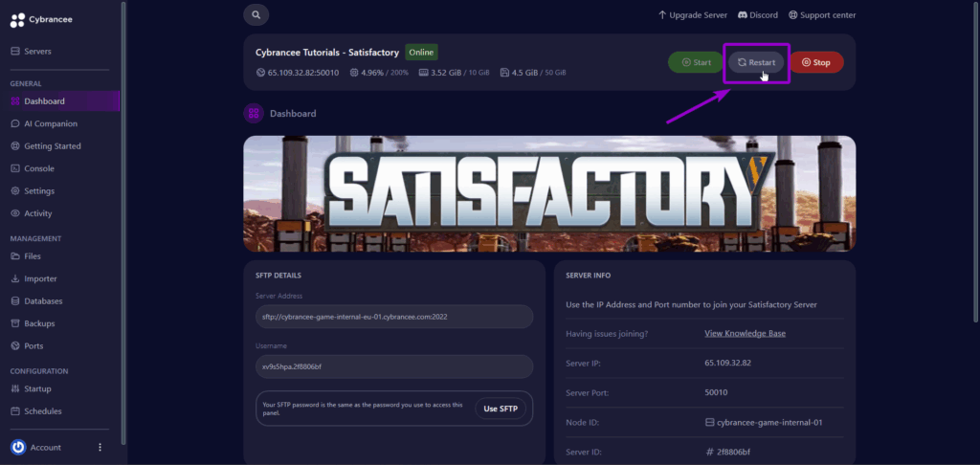Click the SFTP Username field
This screenshot has height=465, width=980.
(x=394, y=366)
